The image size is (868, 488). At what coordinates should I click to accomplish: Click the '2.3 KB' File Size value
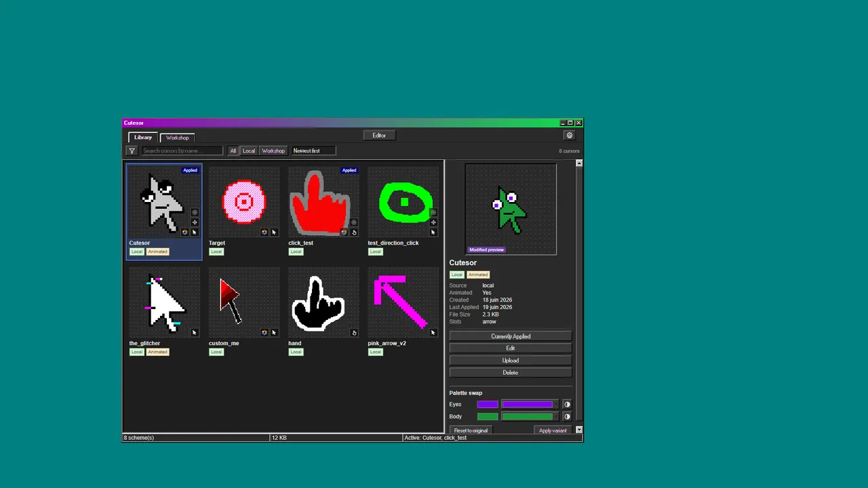click(x=491, y=314)
